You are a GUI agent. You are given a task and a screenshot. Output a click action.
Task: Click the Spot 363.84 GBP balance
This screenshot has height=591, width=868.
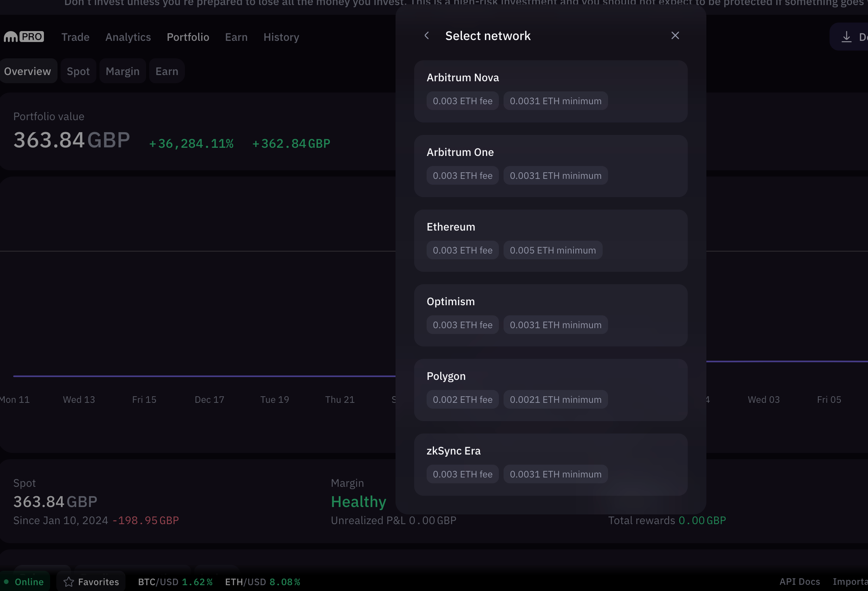click(55, 502)
